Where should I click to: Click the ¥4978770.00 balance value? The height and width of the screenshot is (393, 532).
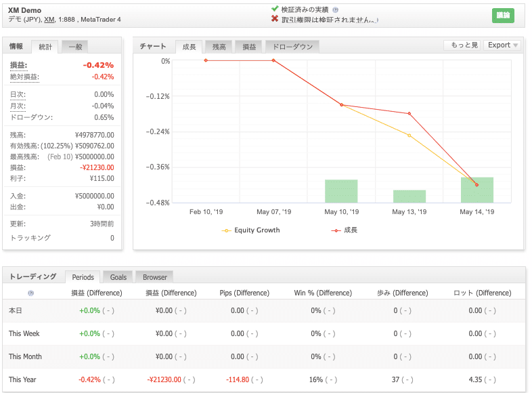[x=94, y=136]
